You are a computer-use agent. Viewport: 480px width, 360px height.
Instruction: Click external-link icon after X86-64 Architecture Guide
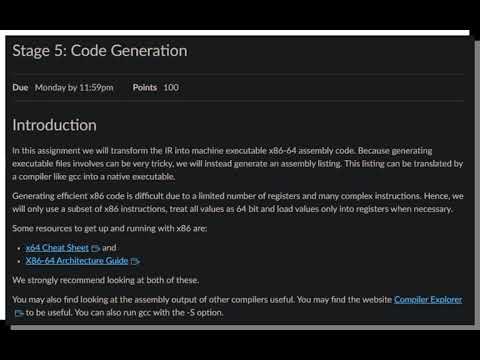tap(135, 261)
